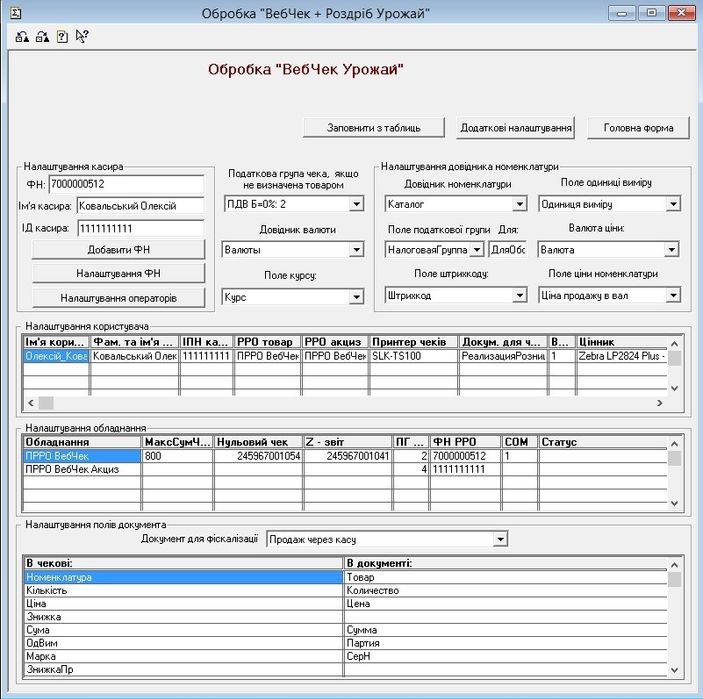
Task: Click the down arrow of the equipment table scrollbar
Action: (x=674, y=503)
